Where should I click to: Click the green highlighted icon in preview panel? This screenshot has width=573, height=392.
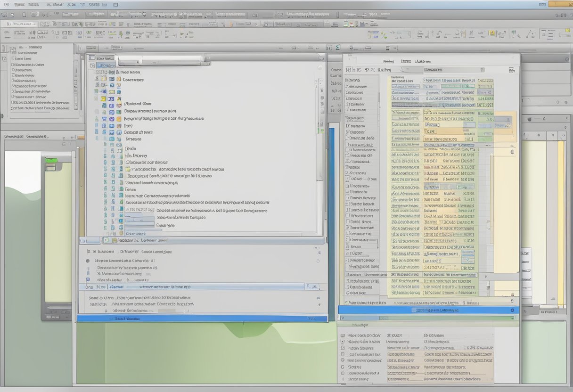click(x=50, y=161)
